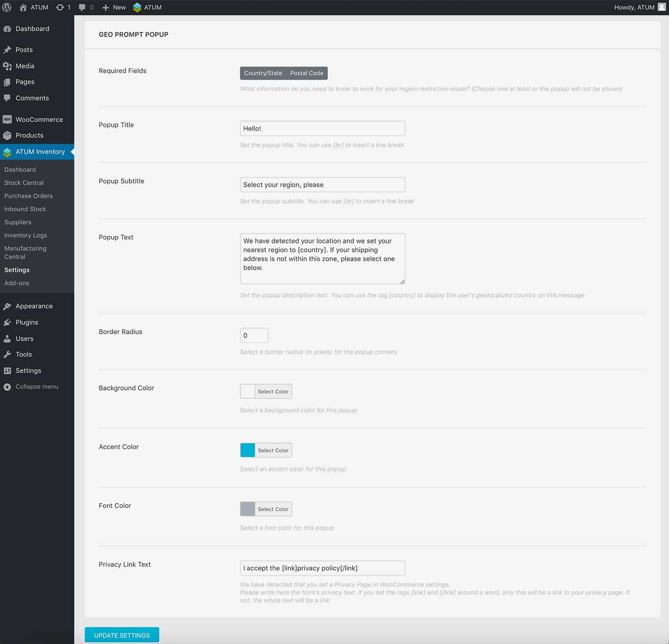Click the updates refresh icon in admin bar
669x644 pixels.
60,7
